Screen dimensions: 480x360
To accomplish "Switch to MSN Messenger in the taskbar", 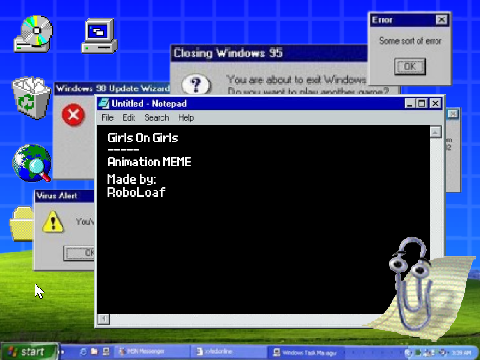I will click(152, 352).
